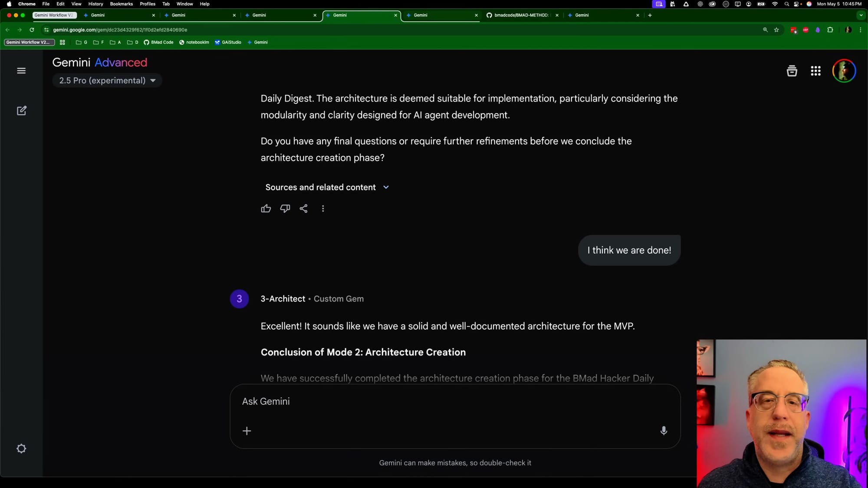The image size is (868, 488).
Task: Click the plus attach files button
Action: (247, 431)
